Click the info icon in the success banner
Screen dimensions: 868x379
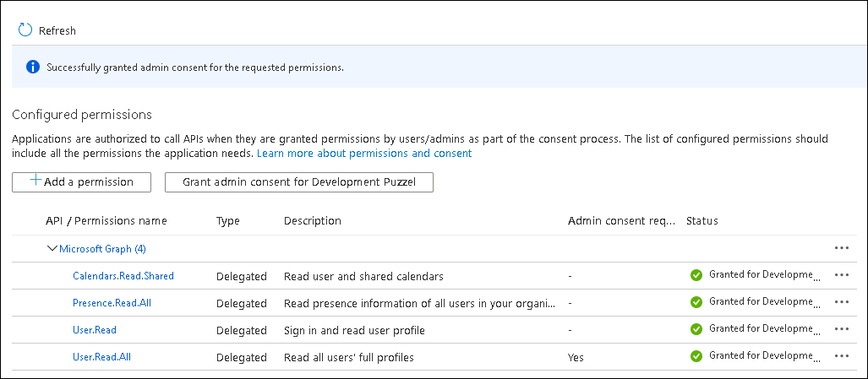[32, 67]
